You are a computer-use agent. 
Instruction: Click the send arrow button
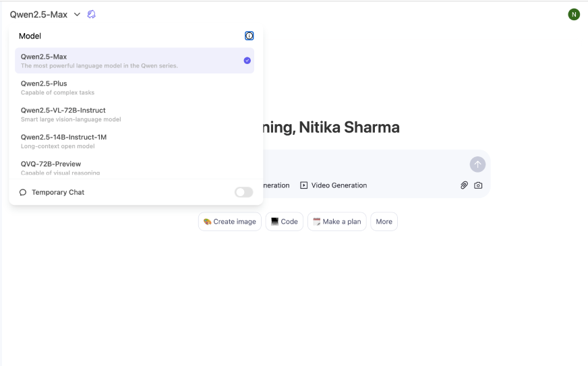477,164
